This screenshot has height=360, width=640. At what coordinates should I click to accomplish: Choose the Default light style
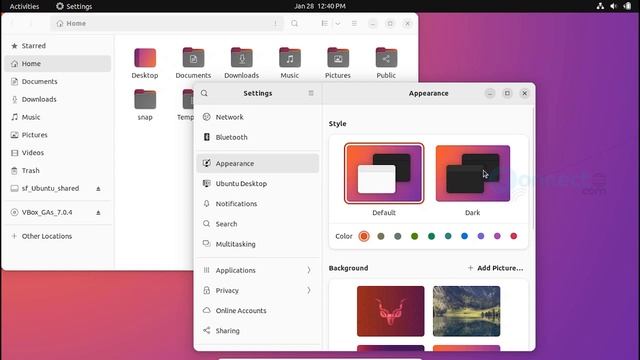tap(384, 173)
